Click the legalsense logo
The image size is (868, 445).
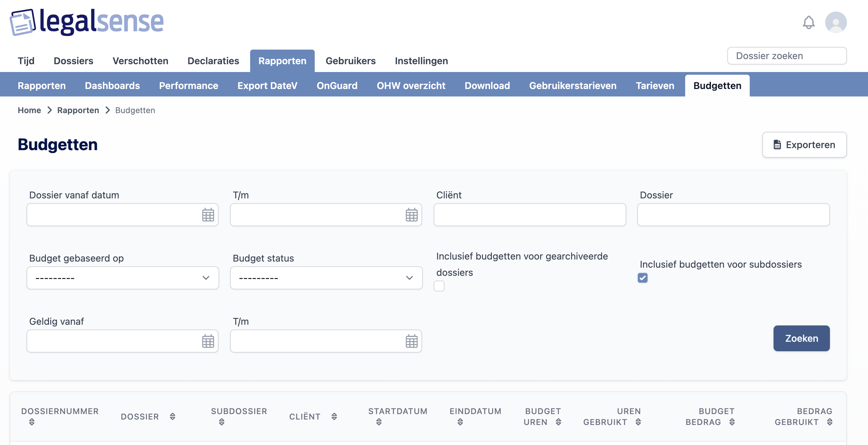pyautogui.click(x=87, y=22)
